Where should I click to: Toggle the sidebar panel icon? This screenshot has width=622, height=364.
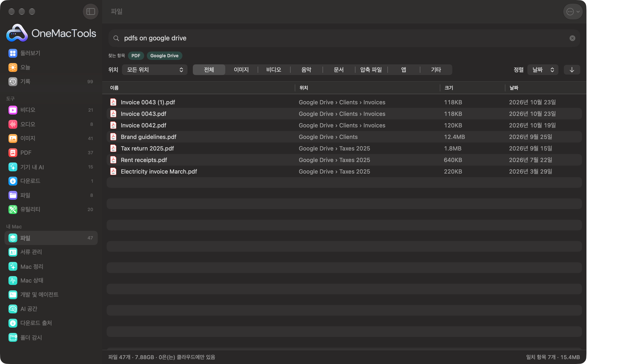91,12
